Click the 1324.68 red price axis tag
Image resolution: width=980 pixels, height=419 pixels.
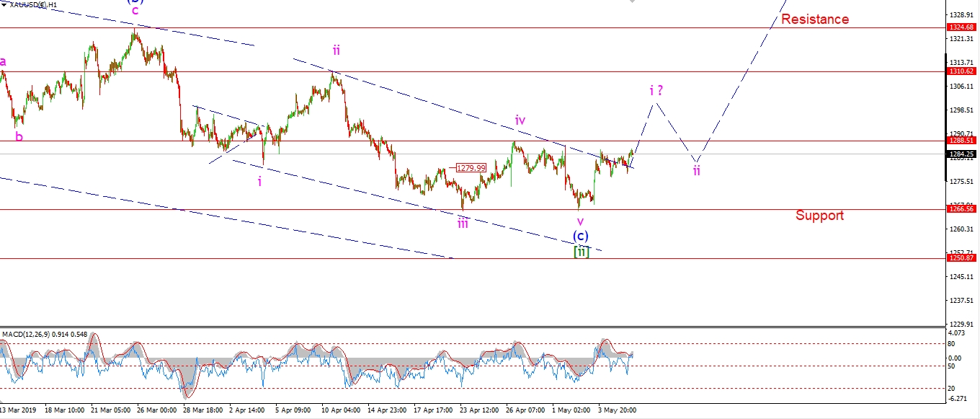pyautogui.click(x=961, y=28)
